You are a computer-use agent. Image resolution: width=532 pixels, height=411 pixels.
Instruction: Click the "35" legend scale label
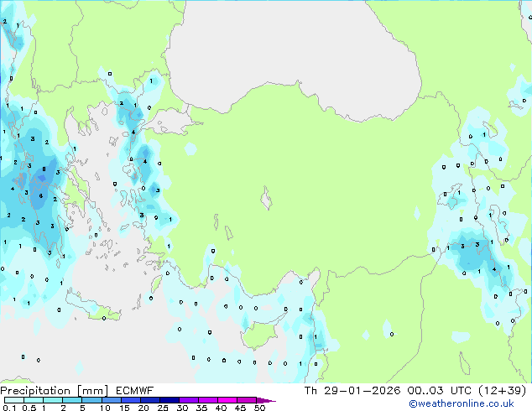(201, 408)
